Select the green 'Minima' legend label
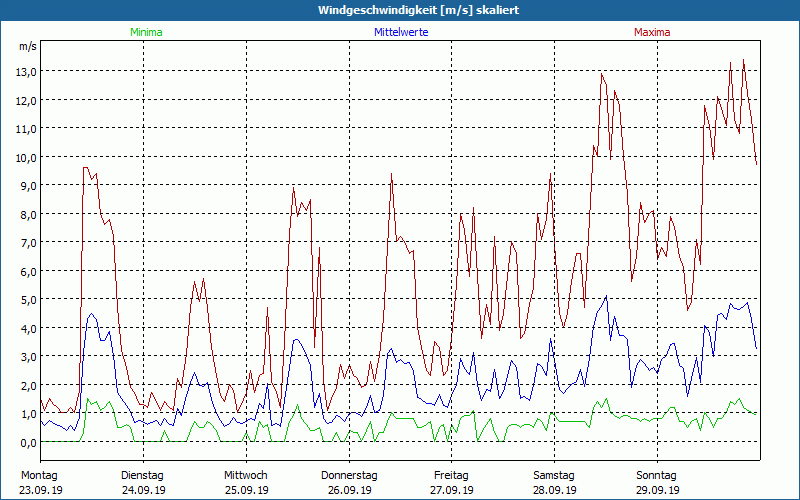 pyautogui.click(x=146, y=32)
